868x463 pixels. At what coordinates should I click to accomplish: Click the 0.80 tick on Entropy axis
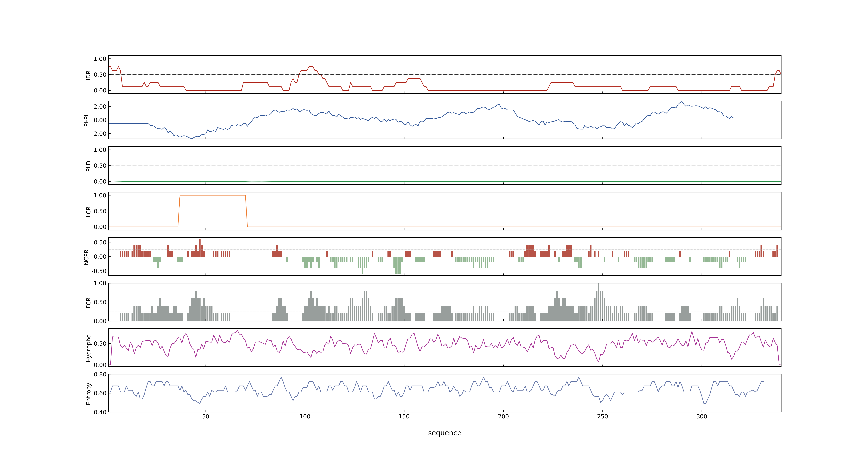[100, 374]
